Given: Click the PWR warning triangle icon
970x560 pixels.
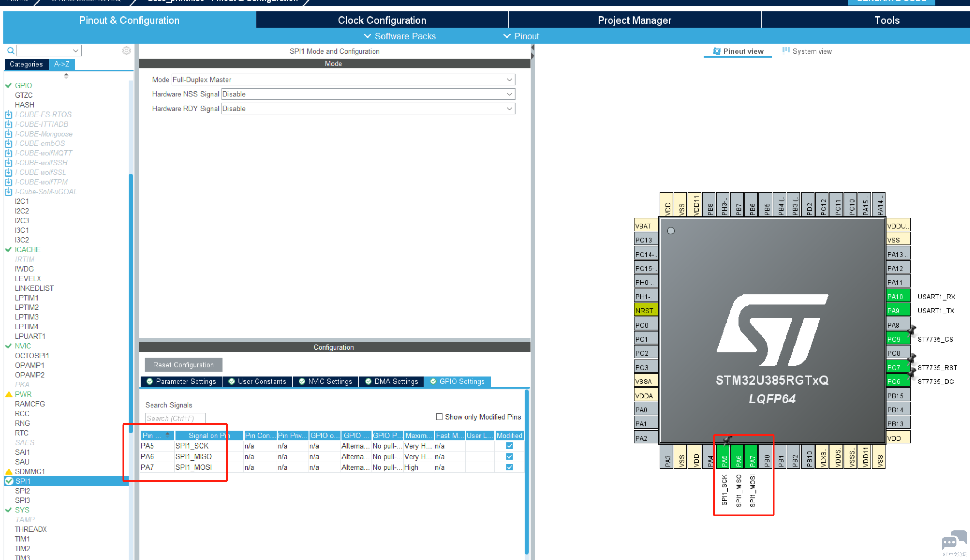Looking at the screenshot, I should 9,394.
